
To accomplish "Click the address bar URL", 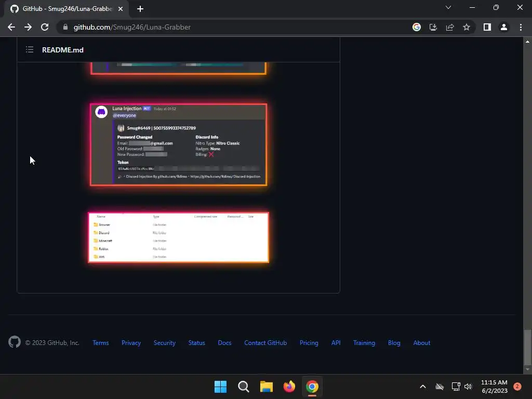I will point(132,27).
